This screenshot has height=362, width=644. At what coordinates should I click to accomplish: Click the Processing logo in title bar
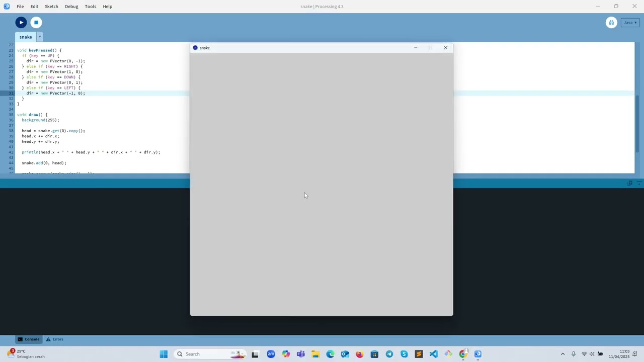pyautogui.click(x=7, y=7)
